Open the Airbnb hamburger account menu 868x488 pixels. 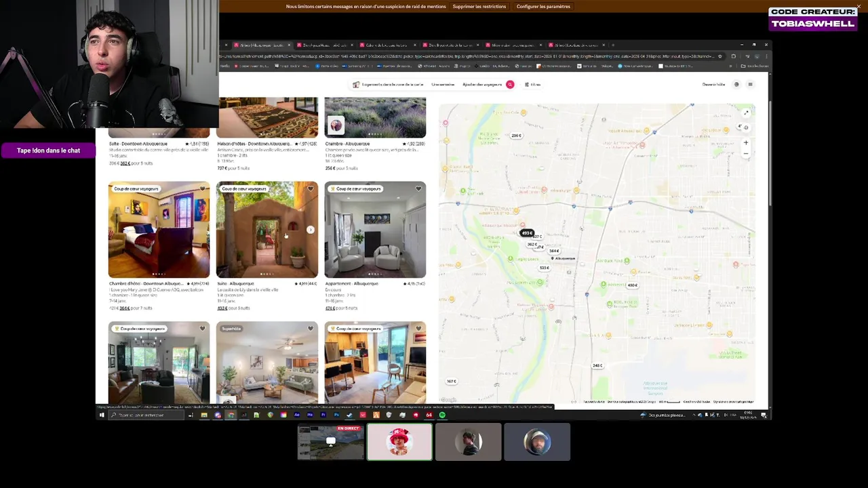click(750, 85)
